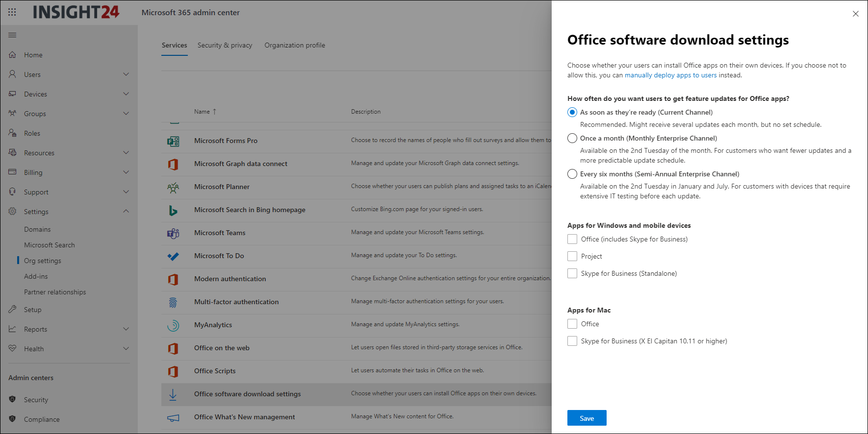The image size is (868, 434).
Task: Click the Users person icon
Action: [13, 74]
